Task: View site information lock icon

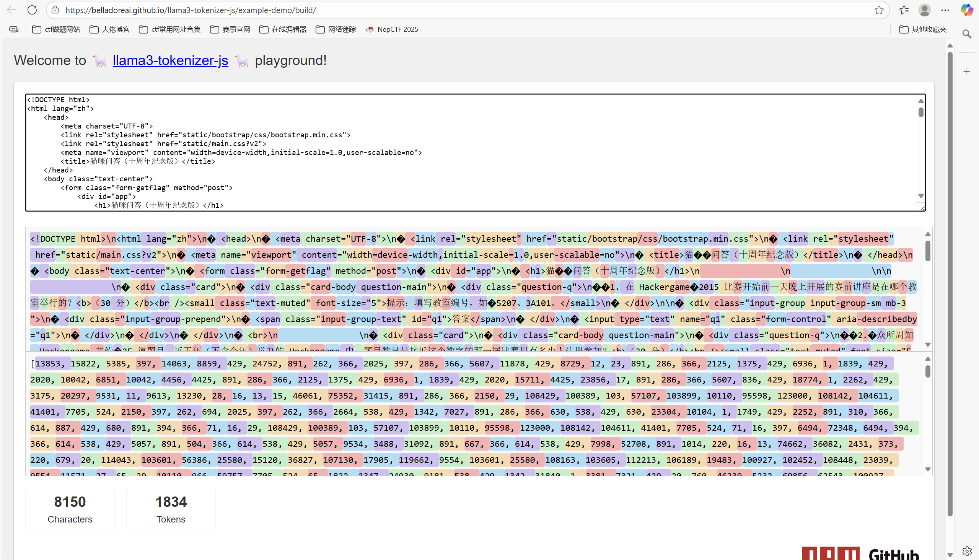Action: click(55, 10)
